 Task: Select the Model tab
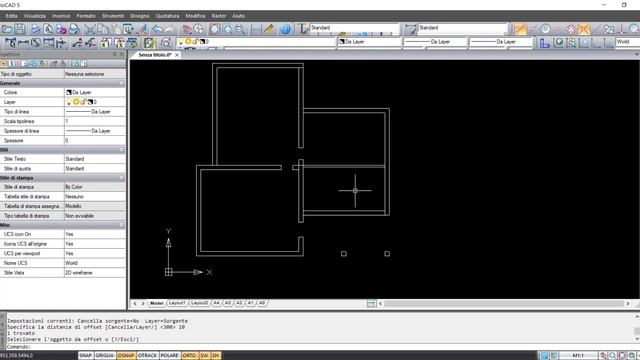coord(156,303)
